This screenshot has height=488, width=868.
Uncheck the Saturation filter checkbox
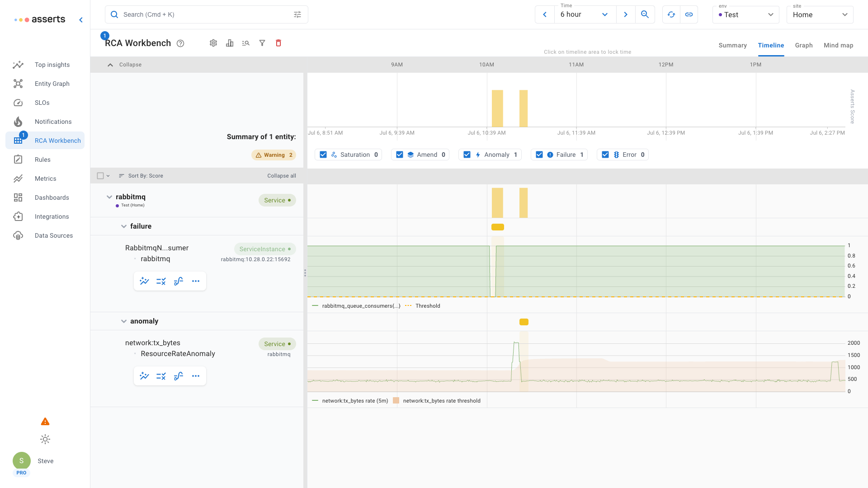323,155
